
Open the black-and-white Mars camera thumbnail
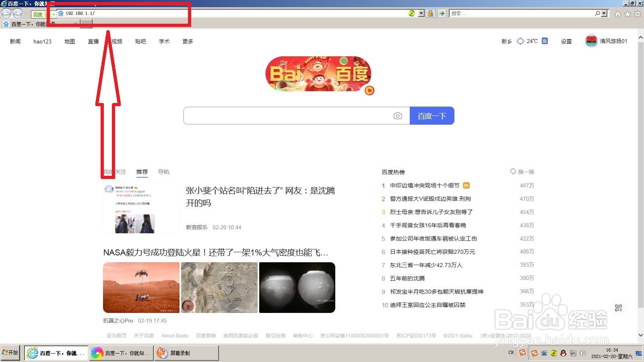pos(297,288)
